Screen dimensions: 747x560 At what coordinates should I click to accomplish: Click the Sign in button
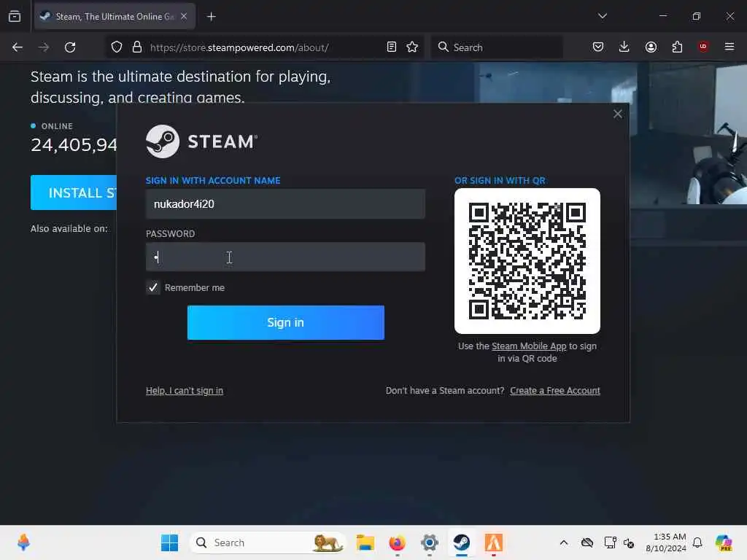(286, 322)
